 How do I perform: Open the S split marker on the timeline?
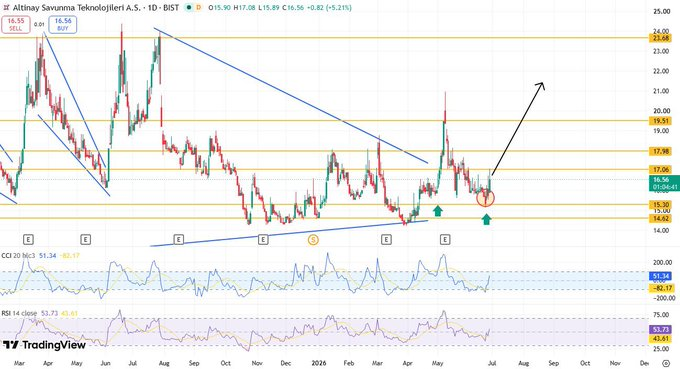point(313,239)
